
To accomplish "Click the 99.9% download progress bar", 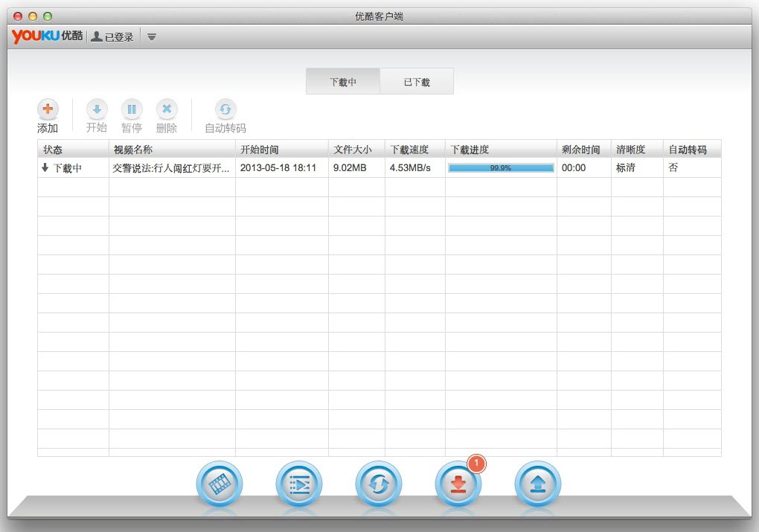I will 501,168.
